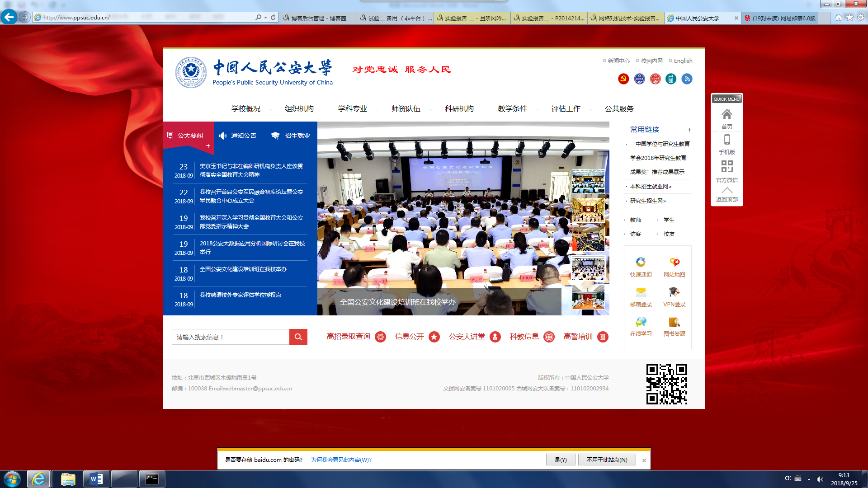This screenshot has width=868, height=488.
Task: Click the red search magnifier button
Action: (x=298, y=337)
